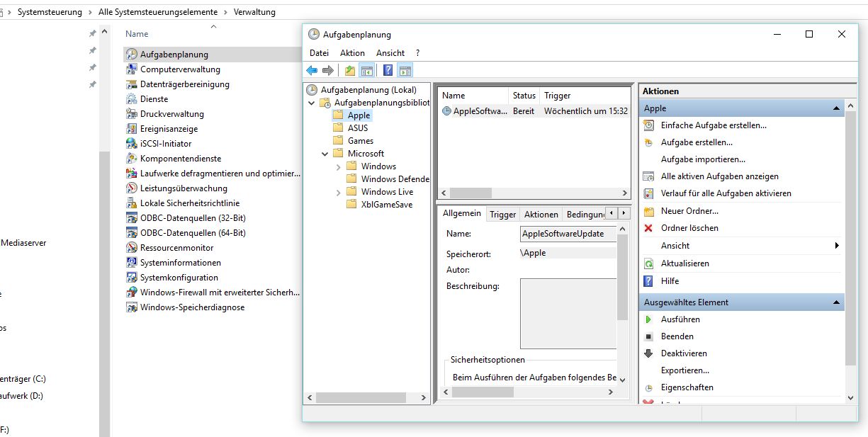Screen dimensions: 868x437
Task: Select the Apple folder in tree
Action: 359,115
